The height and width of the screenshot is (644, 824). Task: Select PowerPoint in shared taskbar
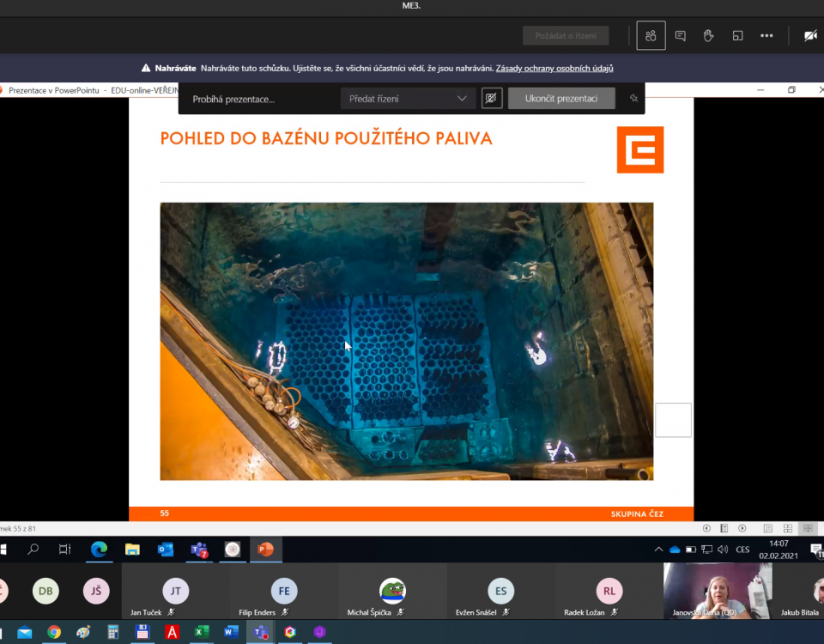pos(266,550)
